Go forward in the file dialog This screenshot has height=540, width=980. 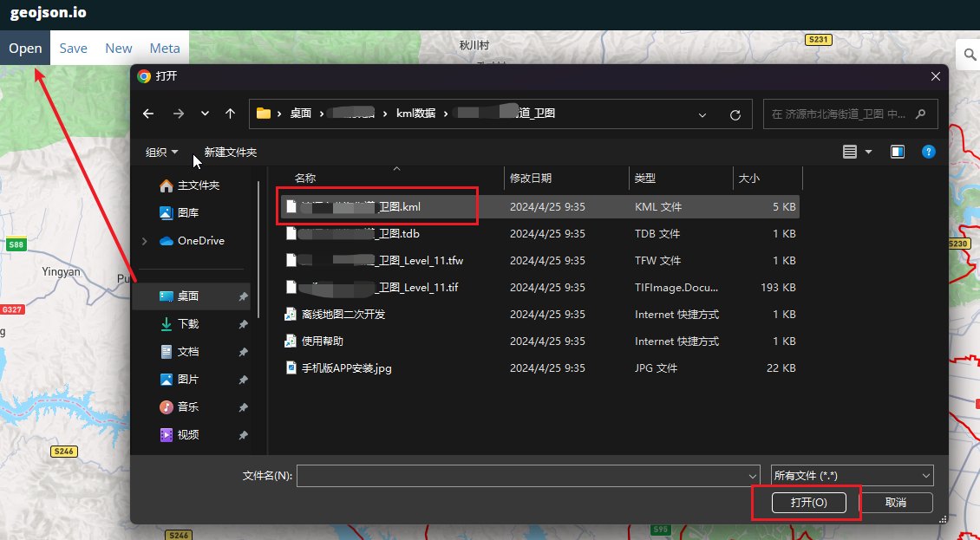178,114
